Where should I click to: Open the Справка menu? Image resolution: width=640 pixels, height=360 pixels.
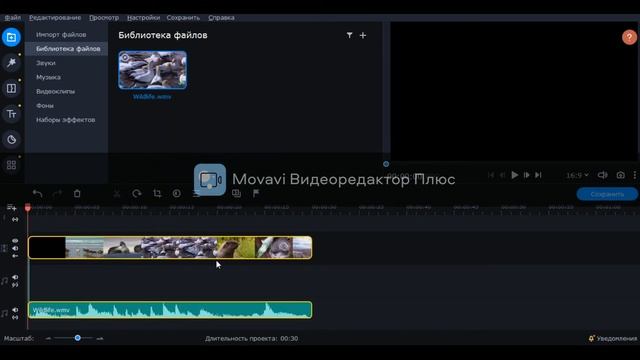coord(221,18)
